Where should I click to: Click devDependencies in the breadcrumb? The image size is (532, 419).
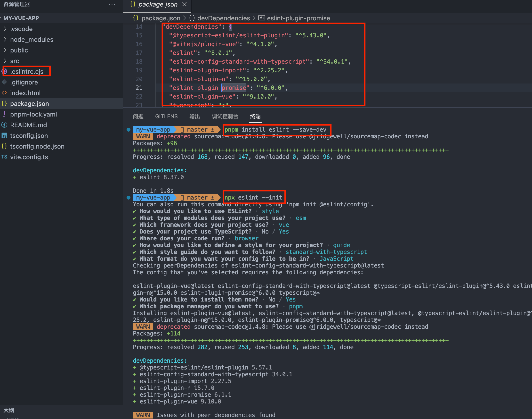click(223, 18)
